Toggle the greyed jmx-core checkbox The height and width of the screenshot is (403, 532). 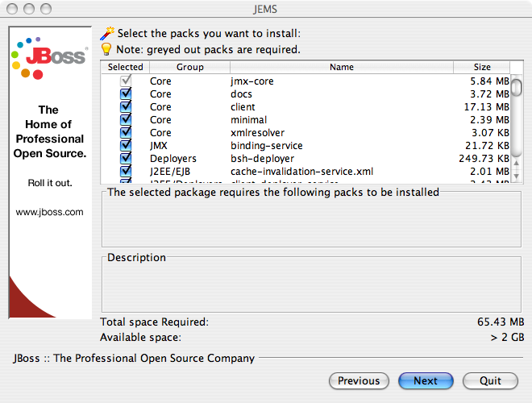click(x=126, y=81)
